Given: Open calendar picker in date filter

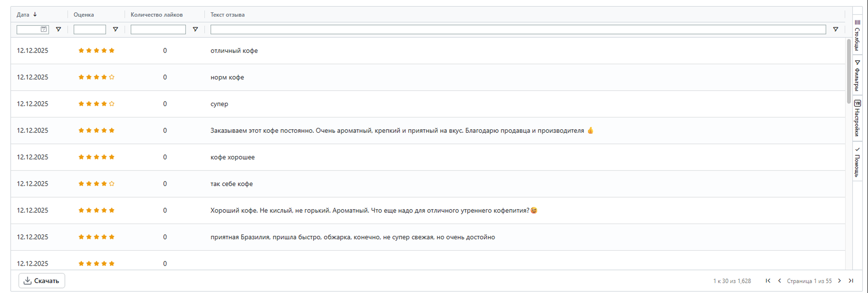Looking at the screenshot, I should pos(44,29).
